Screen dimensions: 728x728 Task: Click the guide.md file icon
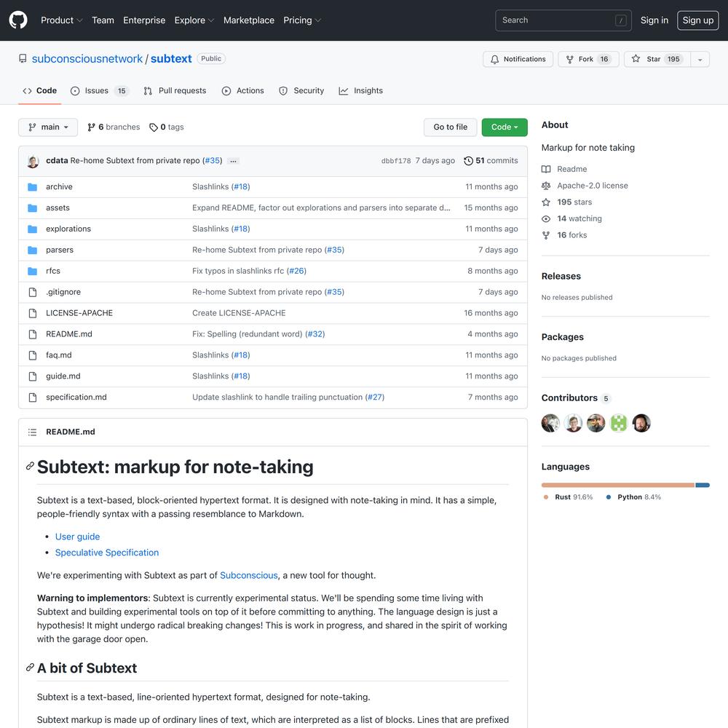pos(33,376)
